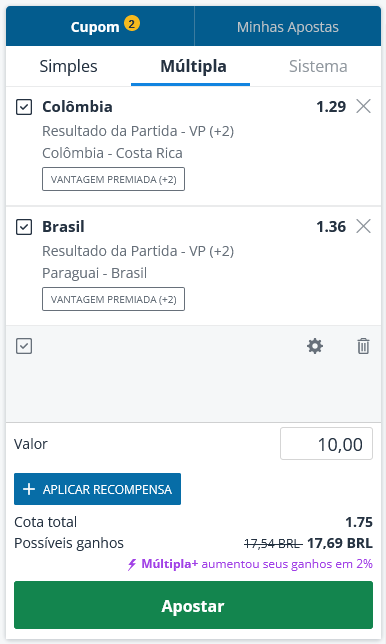Image resolution: width=386 pixels, height=644 pixels.
Task: Switch to the Sistema bet type tab
Action: coord(318,66)
